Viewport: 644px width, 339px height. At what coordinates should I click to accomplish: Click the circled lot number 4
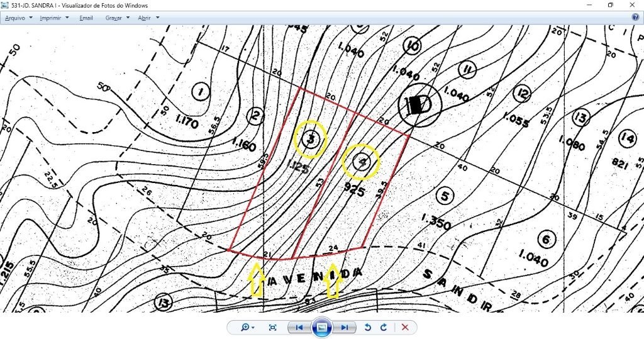point(361,162)
